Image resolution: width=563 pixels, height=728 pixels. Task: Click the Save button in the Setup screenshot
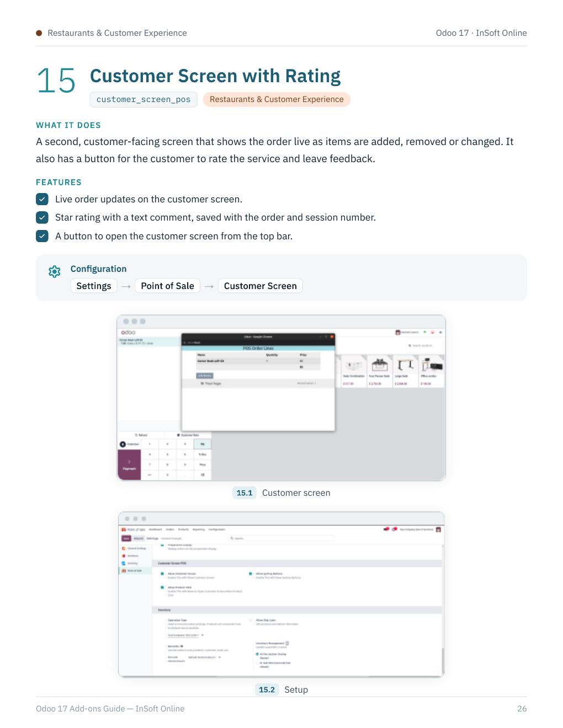[126, 538]
